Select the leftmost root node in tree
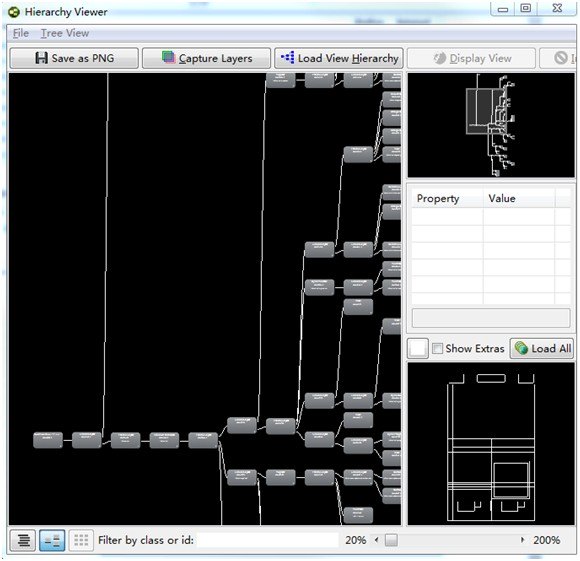This screenshot has height=561, width=580. coord(48,440)
